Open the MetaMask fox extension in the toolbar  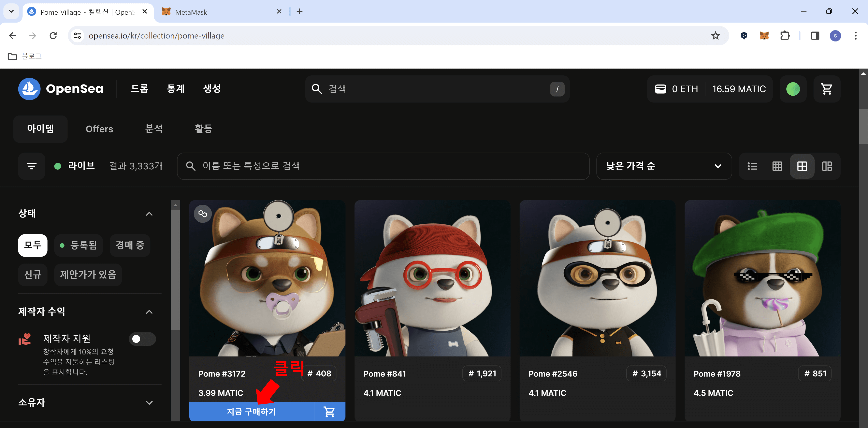764,35
